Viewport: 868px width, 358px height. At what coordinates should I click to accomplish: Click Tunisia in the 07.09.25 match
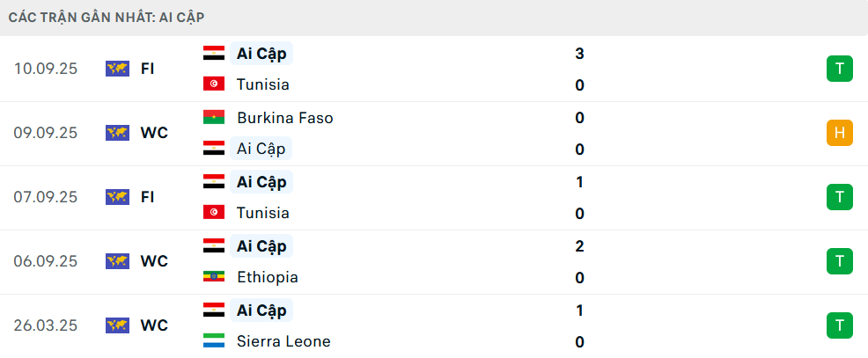(x=262, y=213)
